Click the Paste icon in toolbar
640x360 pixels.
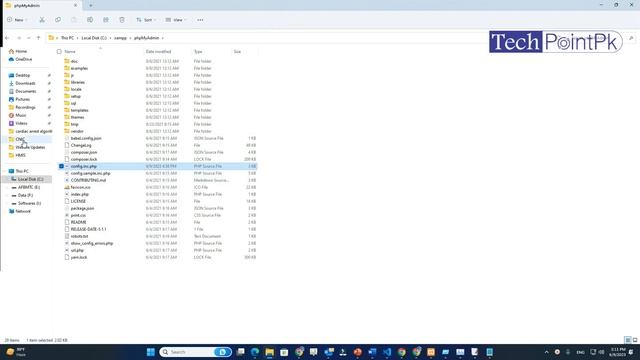coord(74,20)
